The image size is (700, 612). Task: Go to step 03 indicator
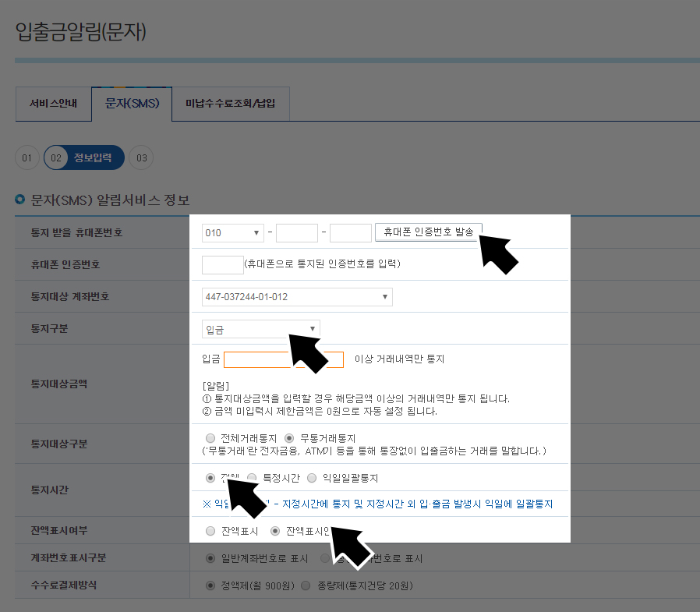(141, 157)
